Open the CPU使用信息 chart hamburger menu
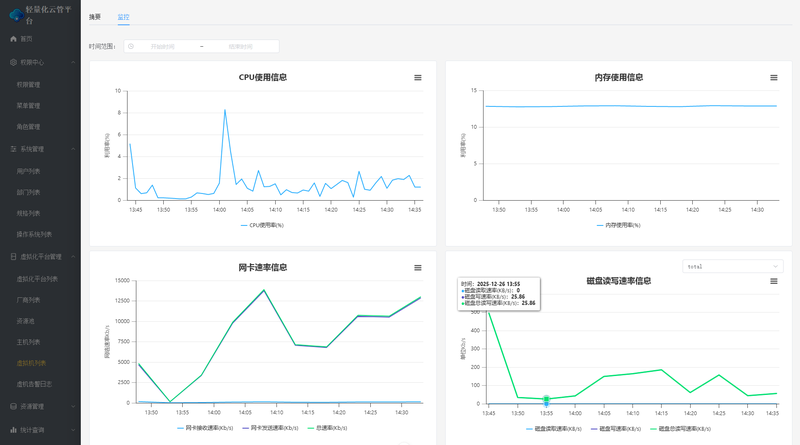The height and width of the screenshot is (445, 800). [418, 78]
